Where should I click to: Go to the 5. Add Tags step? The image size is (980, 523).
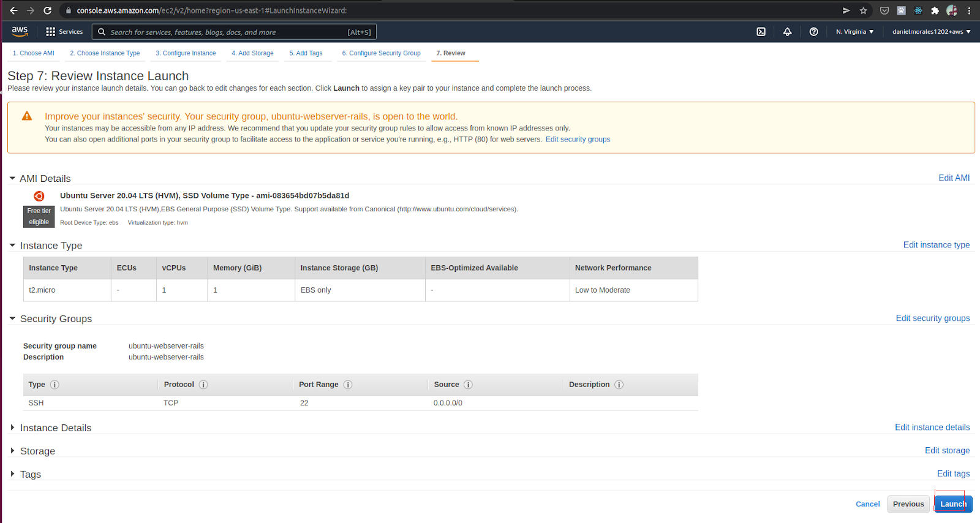tap(306, 53)
